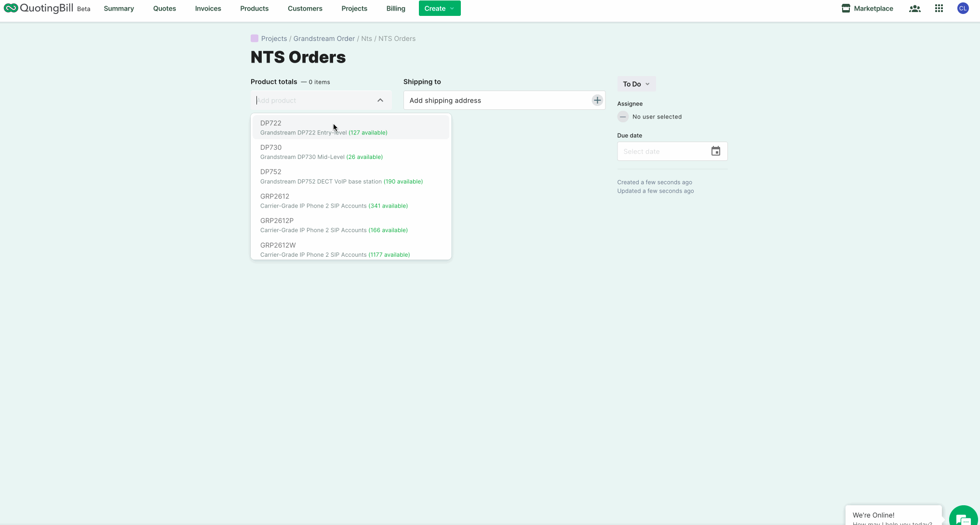This screenshot has width=980, height=525.
Task: Go to the Grandstream Order breadcrumb link
Action: 324,39
